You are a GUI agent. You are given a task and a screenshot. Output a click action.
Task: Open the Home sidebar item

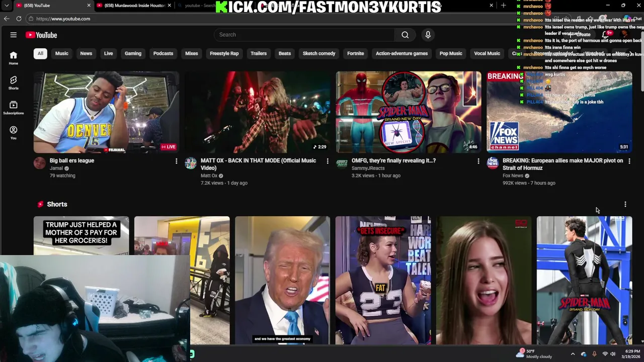tap(14, 58)
